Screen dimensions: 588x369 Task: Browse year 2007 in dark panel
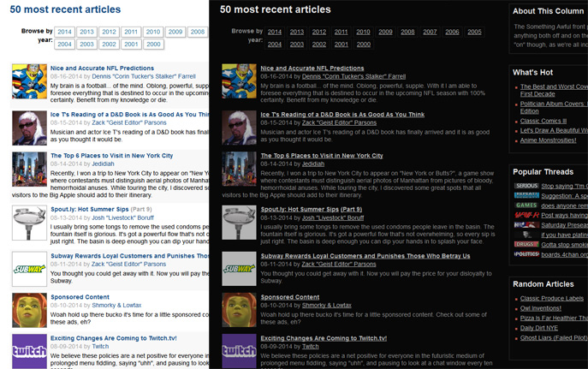tap(430, 32)
